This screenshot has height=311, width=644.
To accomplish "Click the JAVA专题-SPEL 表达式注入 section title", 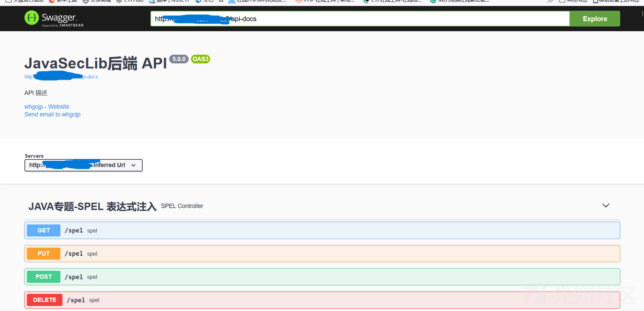I will pyautogui.click(x=93, y=206).
